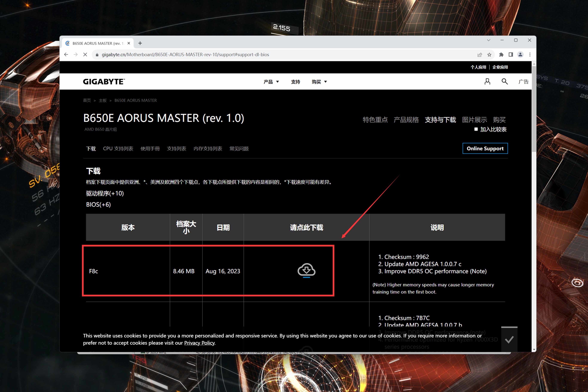Click the share page icon in address bar
The width and height of the screenshot is (588, 392).
[x=479, y=54]
